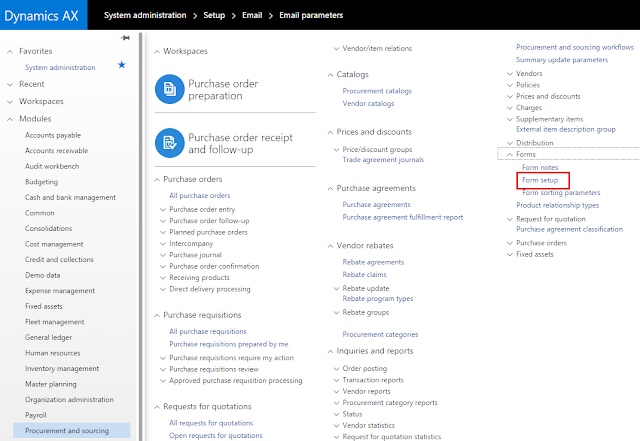The width and height of the screenshot is (640, 441).
Task: Select Setup in the breadcrumb
Action: tap(214, 15)
